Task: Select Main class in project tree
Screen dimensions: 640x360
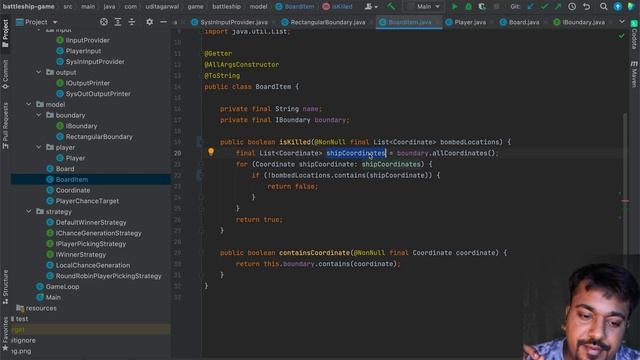Action: pyautogui.click(x=53, y=297)
